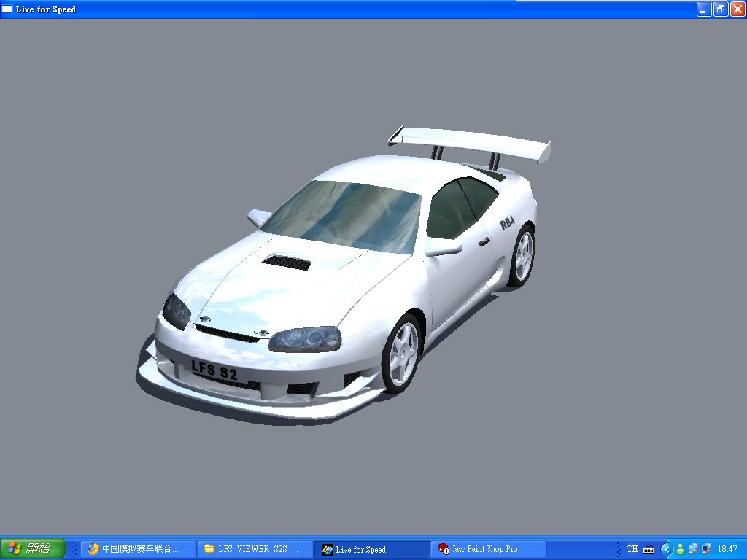The height and width of the screenshot is (560, 747).
Task: Click the 18:47 system clock
Action: (x=727, y=549)
